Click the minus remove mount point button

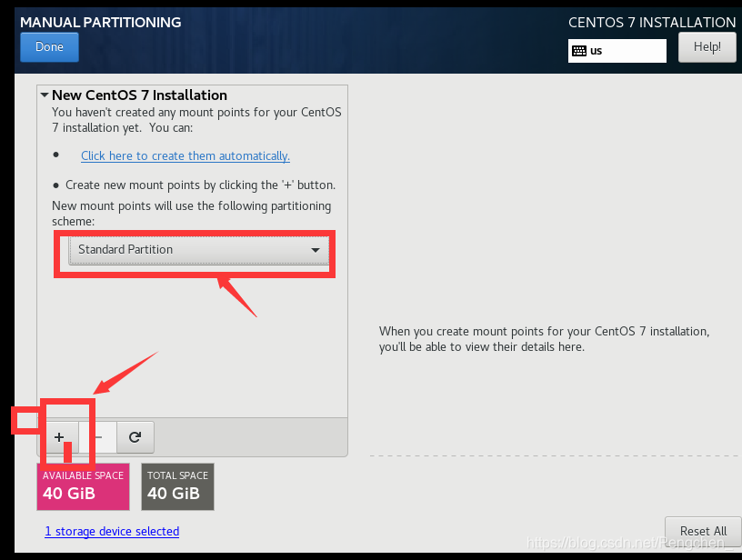click(98, 437)
